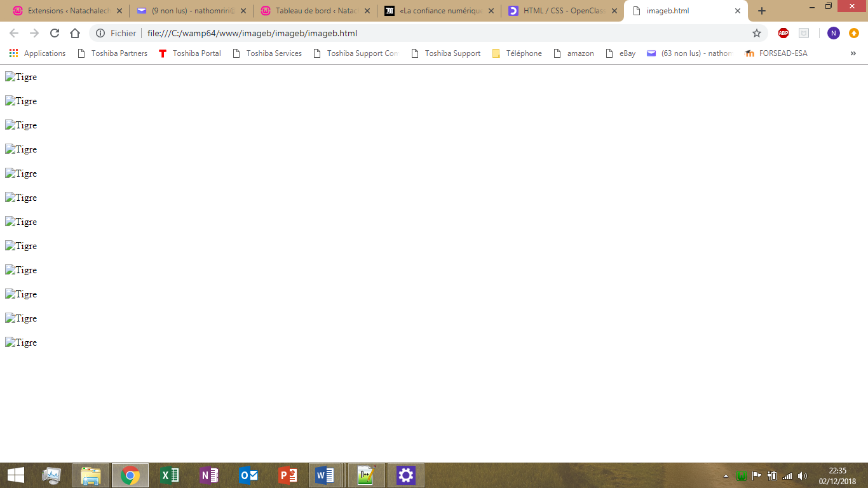Navigate back with the back arrow
This screenshot has width=868, height=488.
tap(13, 33)
